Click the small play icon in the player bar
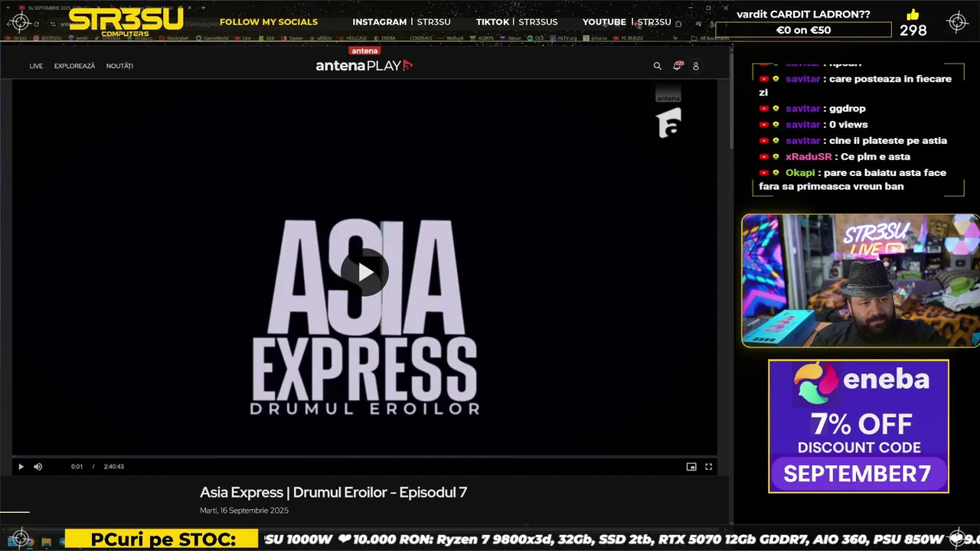Image resolution: width=980 pixels, height=551 pixels. click(x=21, y=466)
